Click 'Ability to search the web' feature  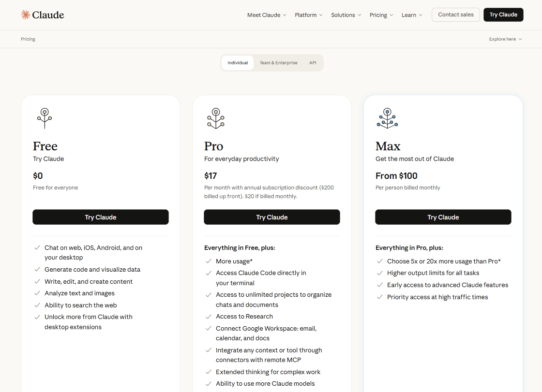[x=80, y=305]
